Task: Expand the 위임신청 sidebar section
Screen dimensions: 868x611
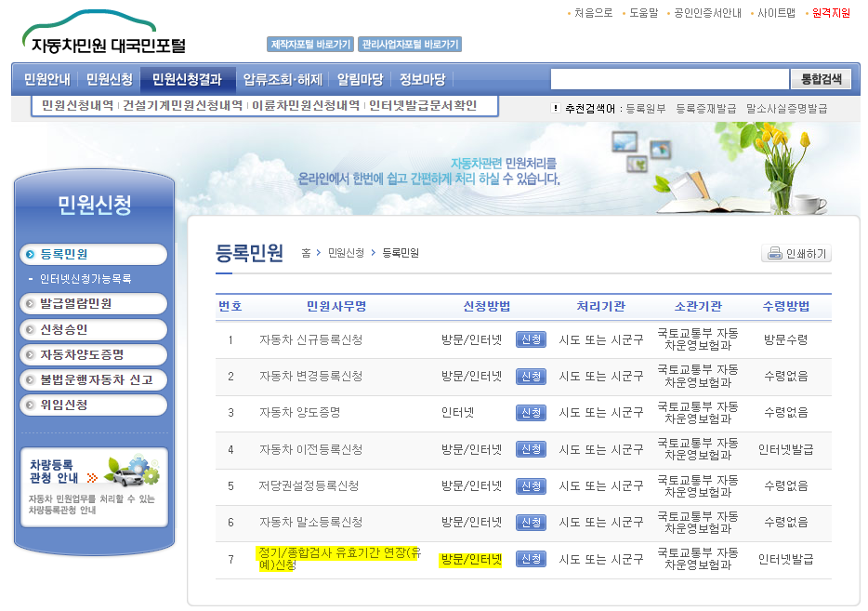Action: coord(93,405)
